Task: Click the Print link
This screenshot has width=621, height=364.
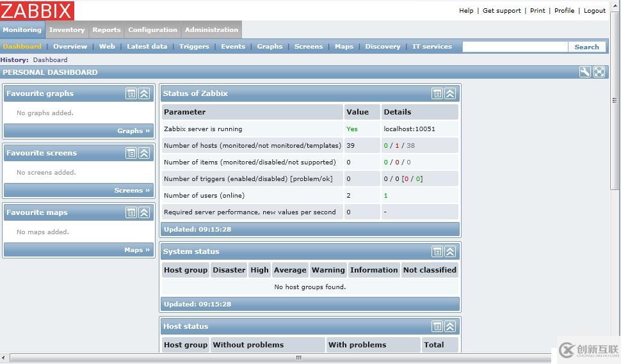Action: pos(537,11)
